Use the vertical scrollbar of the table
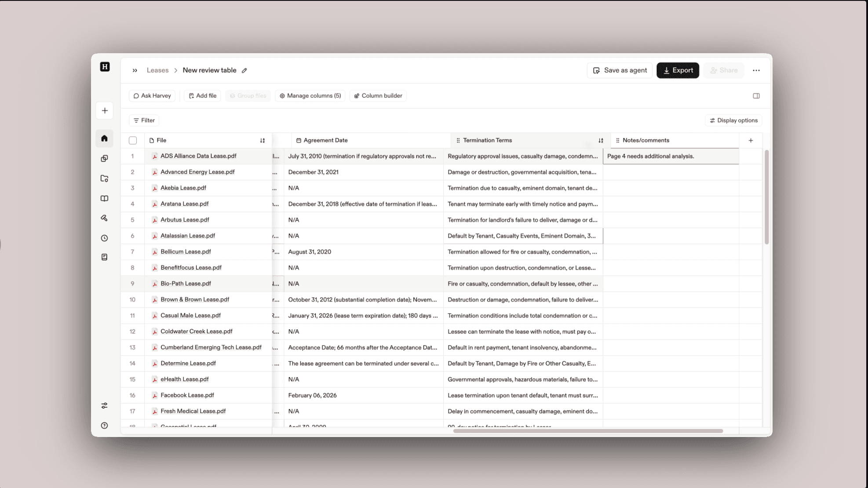The image size is (868, 488). point(766,197)
